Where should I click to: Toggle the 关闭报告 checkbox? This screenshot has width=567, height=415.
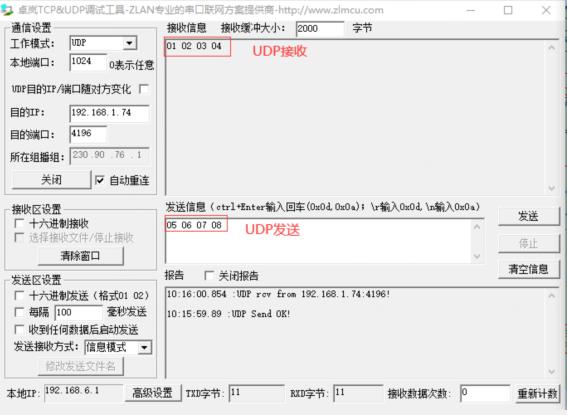click(x=209, y=276)
